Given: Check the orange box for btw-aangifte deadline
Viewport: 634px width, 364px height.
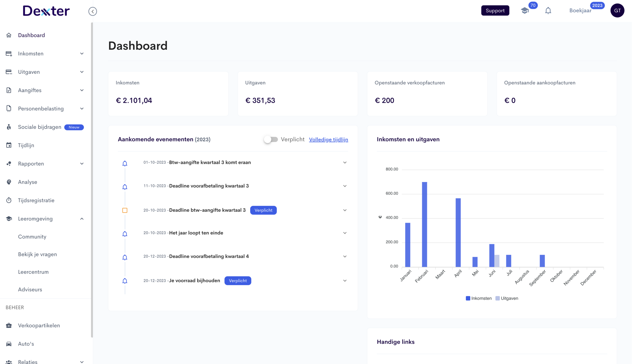Looking at the screenshot, I should coord(125,210).
